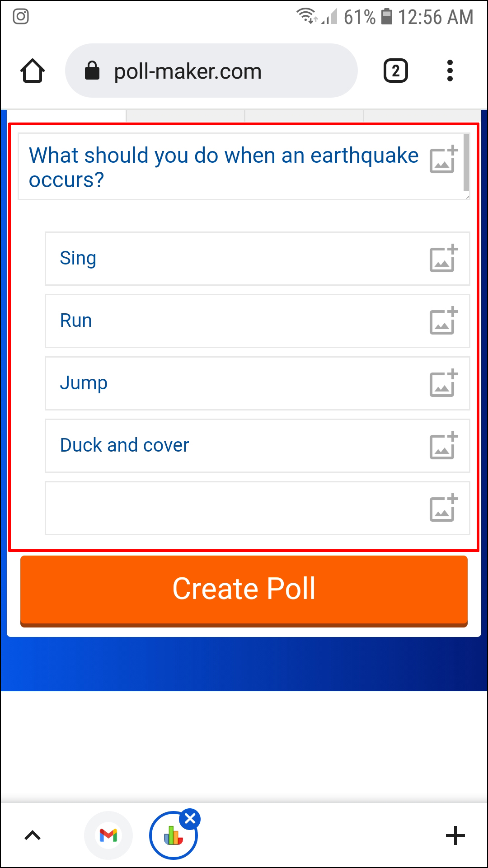The width and height of the screenshot is (488, 868).
Task: Close the poll-maker app bubble
Action: [x=190, y=818]
